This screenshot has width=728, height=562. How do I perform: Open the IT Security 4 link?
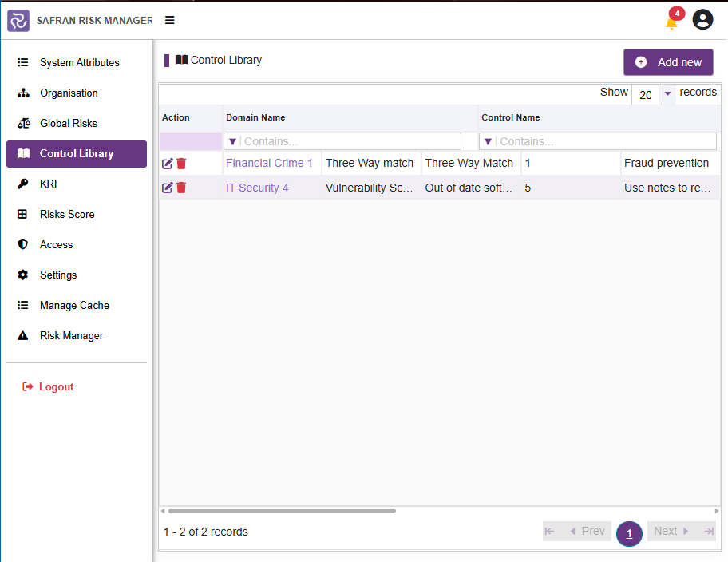click(257, 188)
